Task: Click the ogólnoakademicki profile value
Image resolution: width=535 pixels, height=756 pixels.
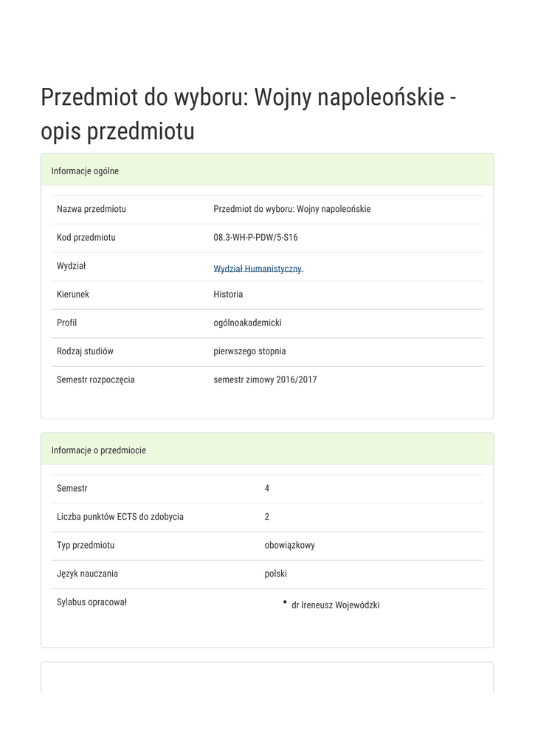Action: pos(248,323)
